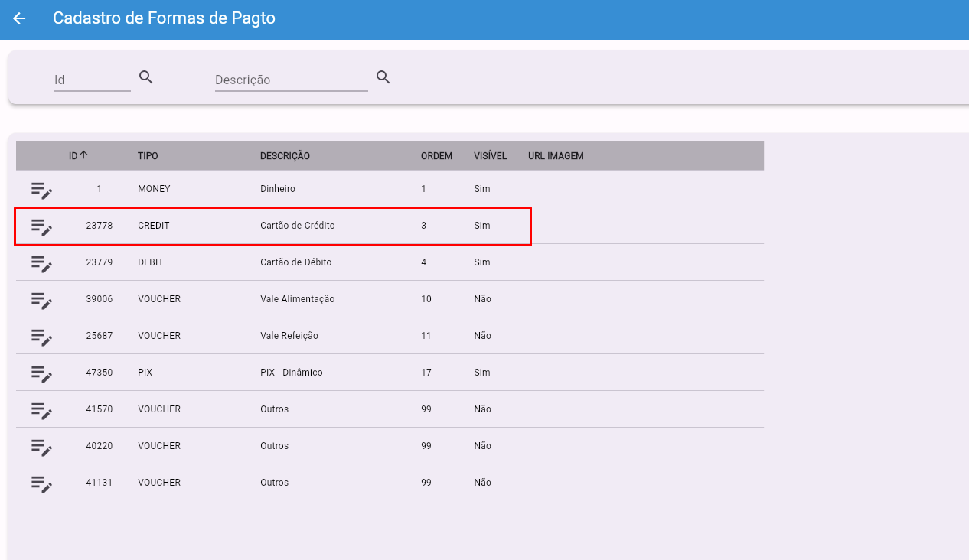Open edit for Cartão de Crédito
This screenshot has width=969, height=560.
tap(41, 226)
